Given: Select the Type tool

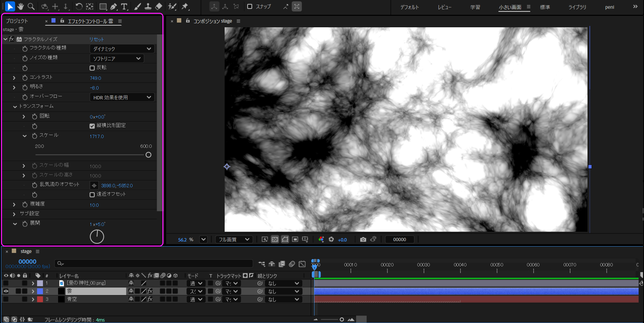Looking at the screenshot, I should click(124, 6).
